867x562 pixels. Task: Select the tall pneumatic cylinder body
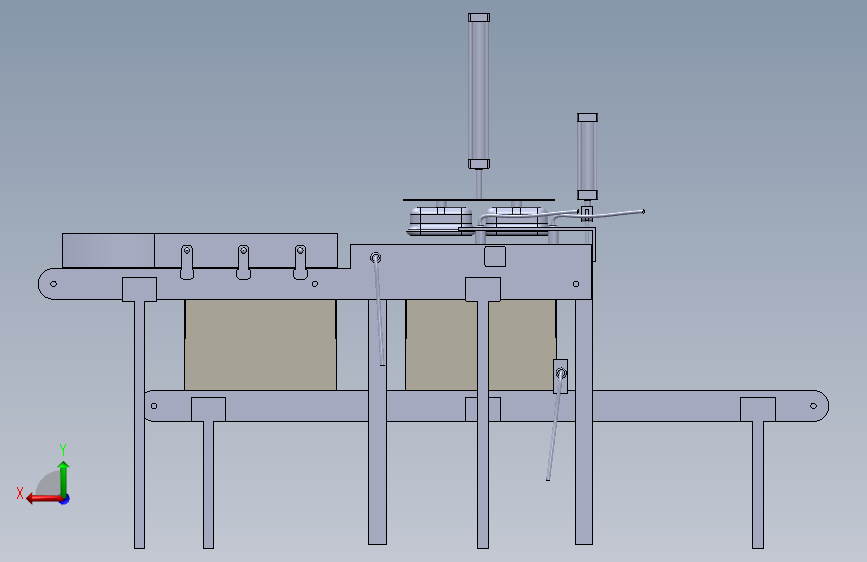[479, 91]
